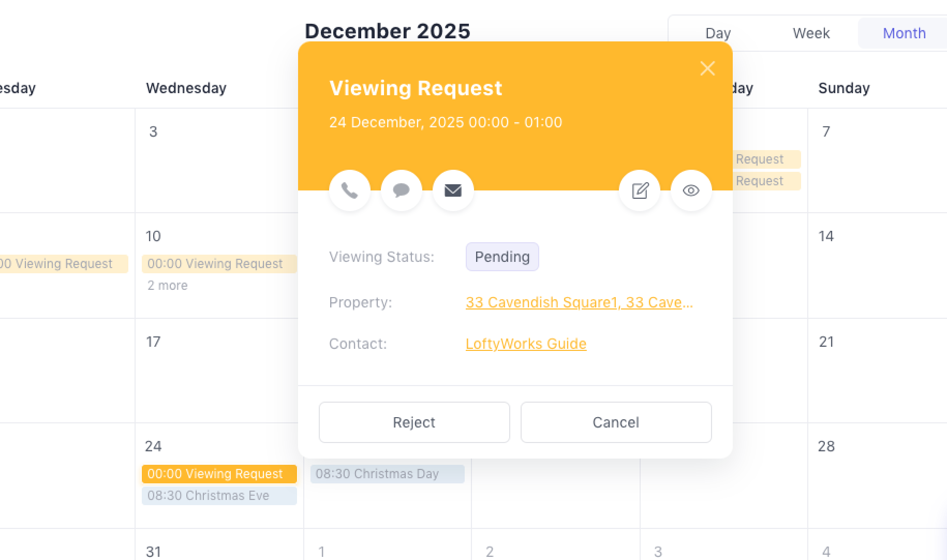Select the 00:00 Viewing Request on the 24th
This screenshot has height=560, width=947.
(x=219, y=474)
